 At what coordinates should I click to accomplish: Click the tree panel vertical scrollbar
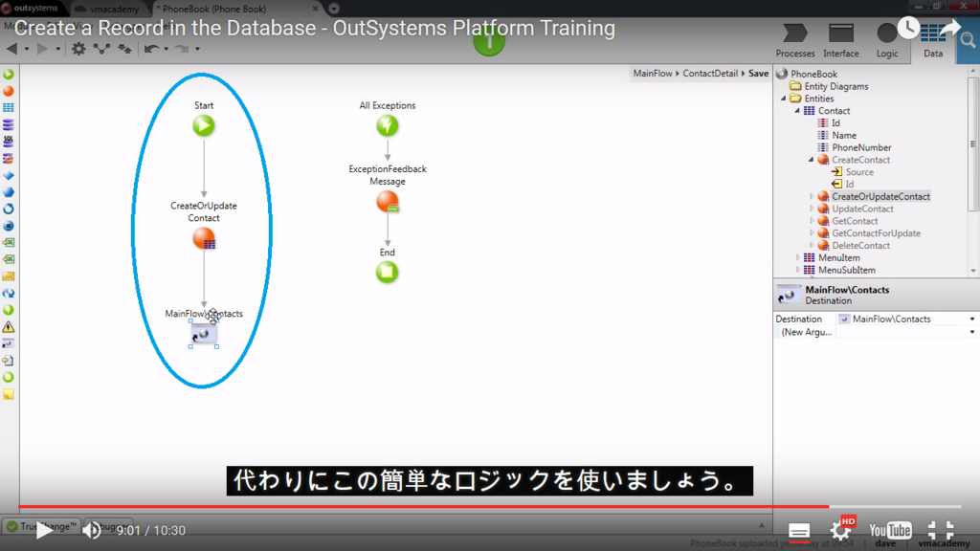[x=972, y=143]
